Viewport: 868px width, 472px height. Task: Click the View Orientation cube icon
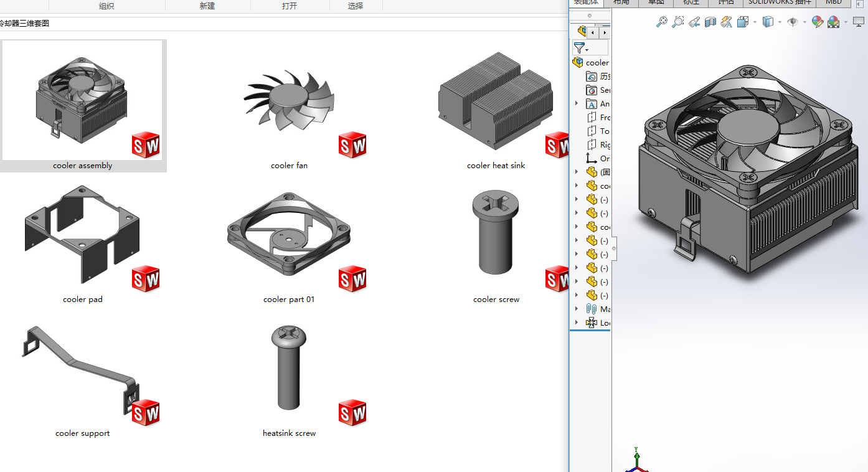point(742,22)
